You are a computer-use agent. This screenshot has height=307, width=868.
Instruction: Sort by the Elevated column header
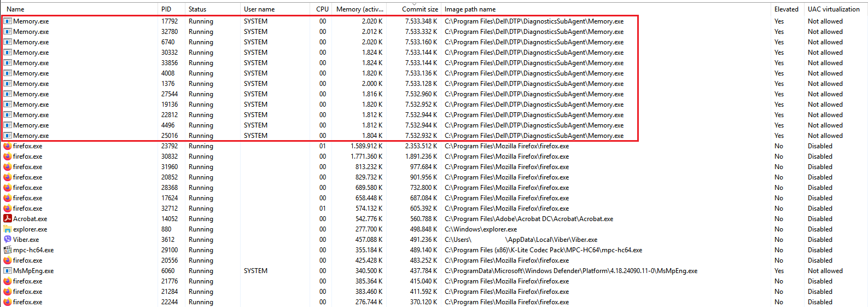[787, 9]
